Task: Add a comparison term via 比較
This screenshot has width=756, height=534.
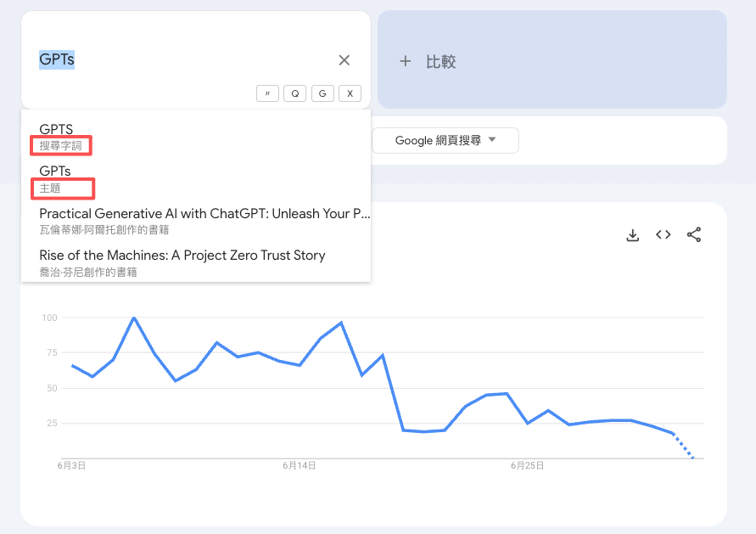Action: tap(552, 59)
